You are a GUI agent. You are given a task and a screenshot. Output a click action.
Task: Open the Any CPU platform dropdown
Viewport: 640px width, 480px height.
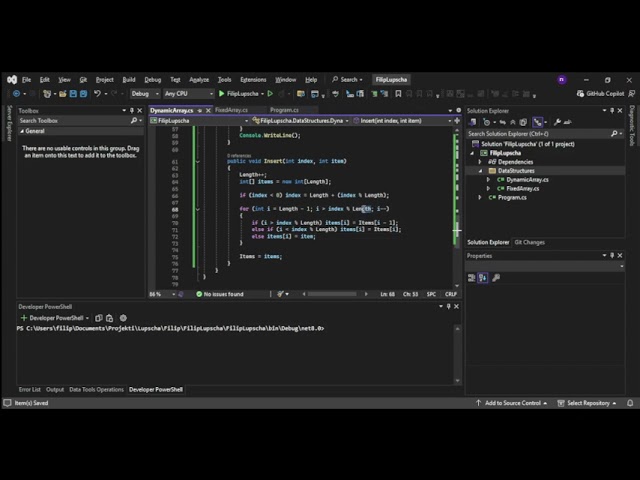189,94
